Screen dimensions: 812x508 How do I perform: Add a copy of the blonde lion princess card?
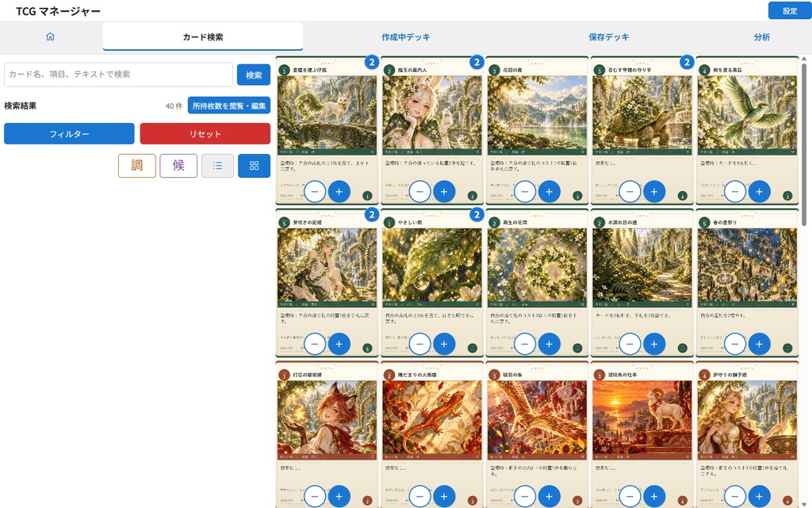760,497
